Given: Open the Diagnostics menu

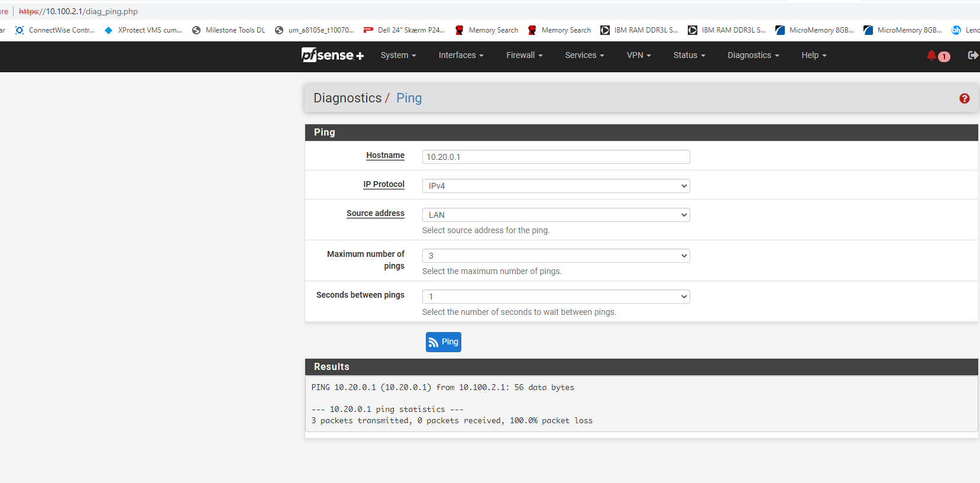Looking at the screenshot, I should tap(753, 55).
